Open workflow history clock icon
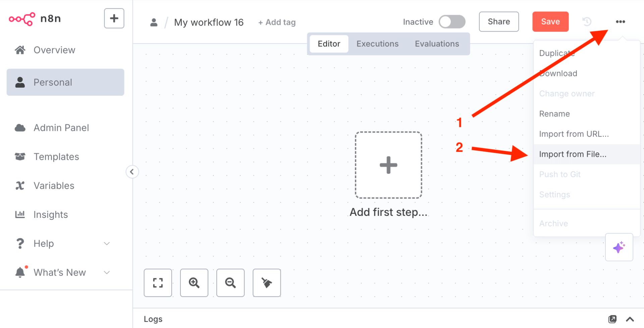Screen dimensions: 644x328 (x=587, y=22)
